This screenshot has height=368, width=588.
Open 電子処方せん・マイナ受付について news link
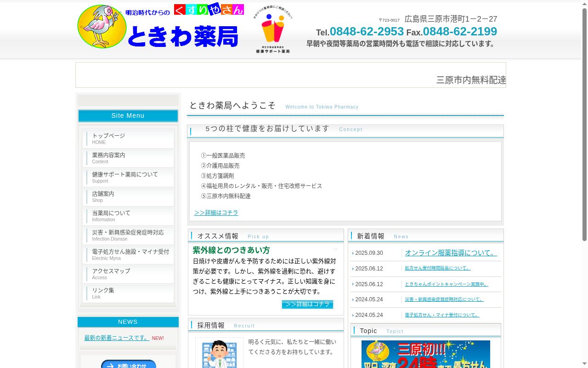[x=442, y=315]
